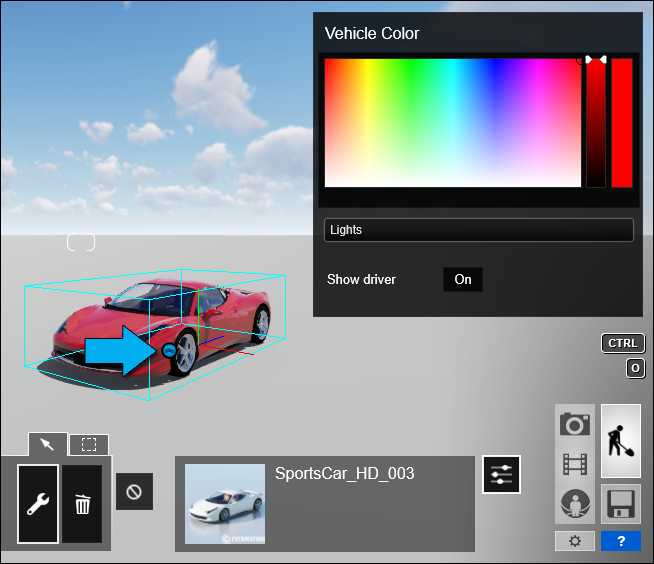Switch to Photo mode camera icon
Viewport: 654px width, 564px height.
pos(575,424)
